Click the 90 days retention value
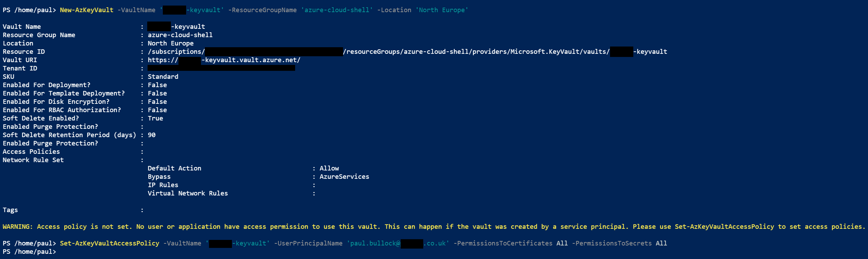This screenshot has height=259, width=868. tap(152, 135)
